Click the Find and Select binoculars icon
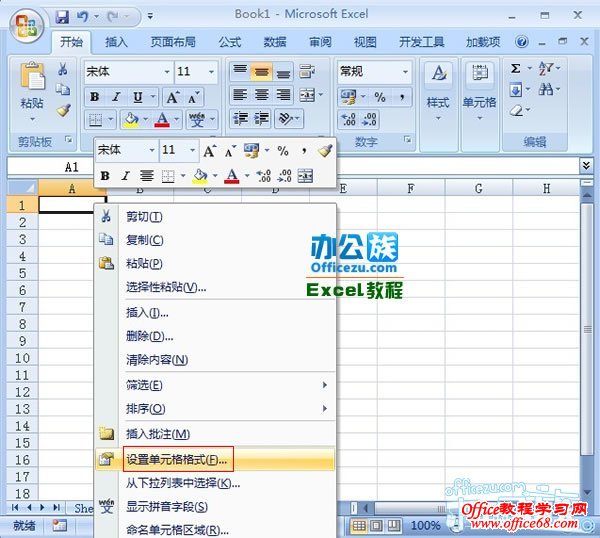The image size is (600, 538). (546, 90)
